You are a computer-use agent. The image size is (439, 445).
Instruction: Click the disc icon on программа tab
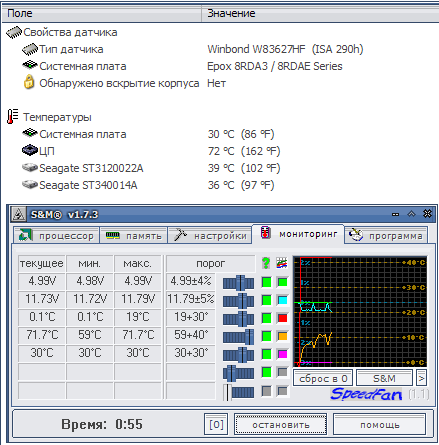[356, 235]
